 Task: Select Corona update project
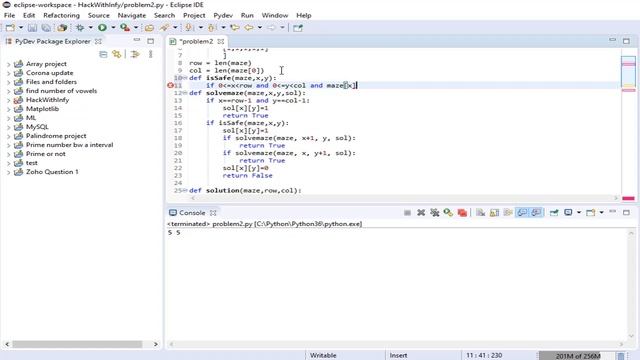(49, 73)
